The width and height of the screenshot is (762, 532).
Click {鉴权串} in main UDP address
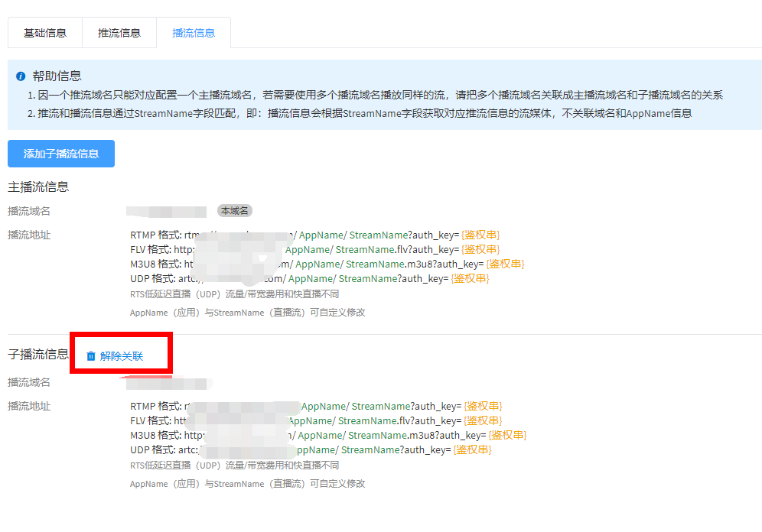(x=470, y=278)
